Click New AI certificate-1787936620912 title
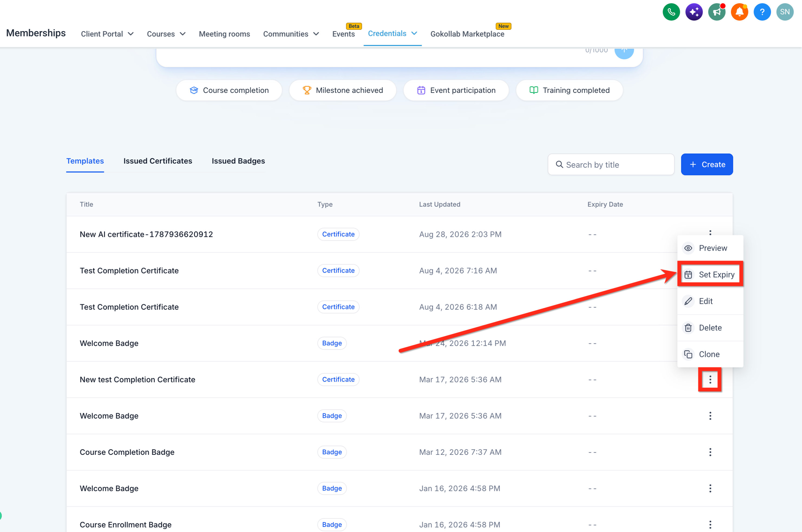 tap(146, 234)
